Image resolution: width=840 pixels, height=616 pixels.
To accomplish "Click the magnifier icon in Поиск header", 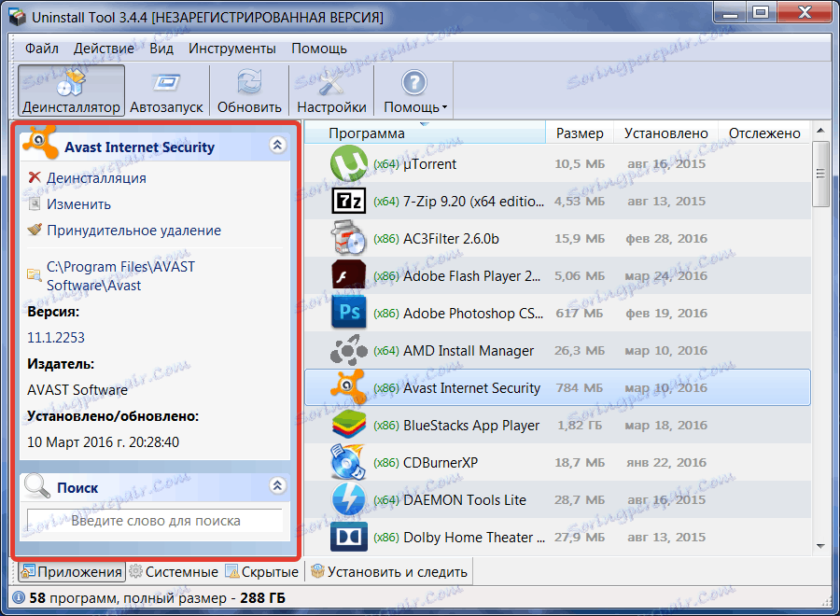I will click(x=37, y=486).
